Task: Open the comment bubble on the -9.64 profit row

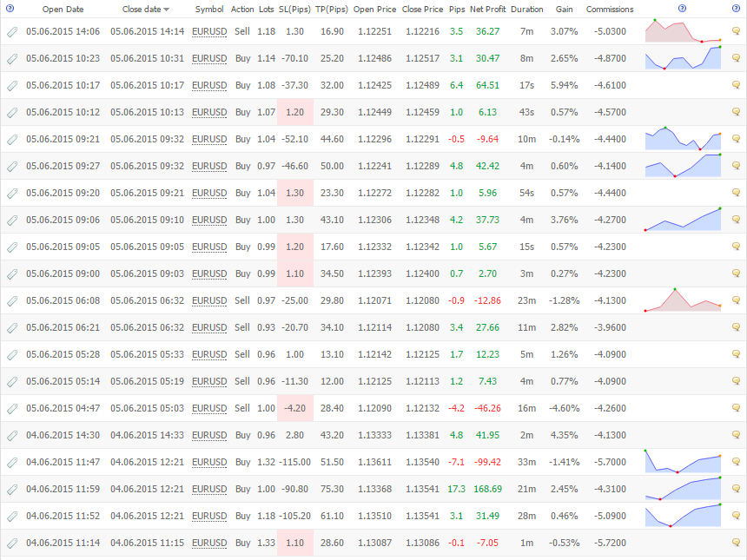Action: click(x=736, y=139)
